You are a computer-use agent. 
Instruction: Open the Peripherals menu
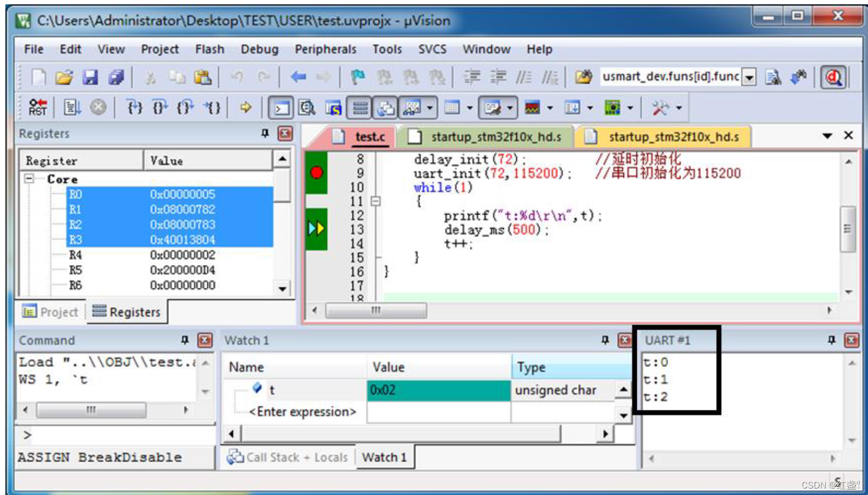(x=325, y=49)
